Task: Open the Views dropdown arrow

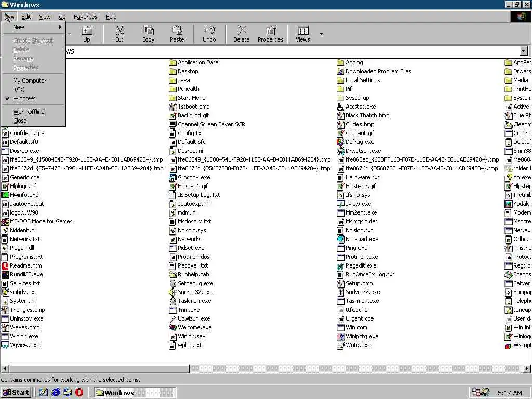Action: tap(321, 34)
